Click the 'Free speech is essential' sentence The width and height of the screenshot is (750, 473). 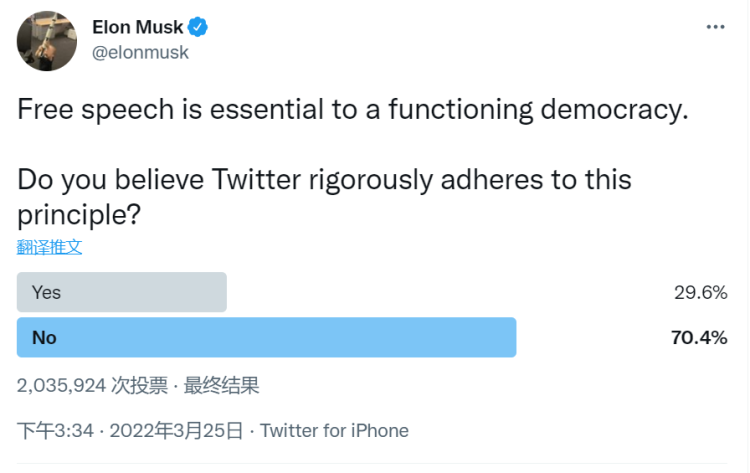352,109
